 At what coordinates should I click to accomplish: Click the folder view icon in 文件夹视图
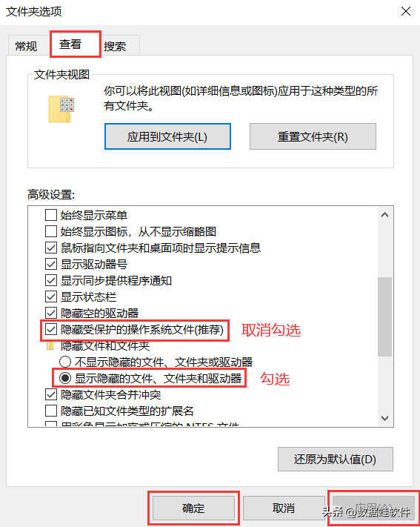(x=61, y=109)
